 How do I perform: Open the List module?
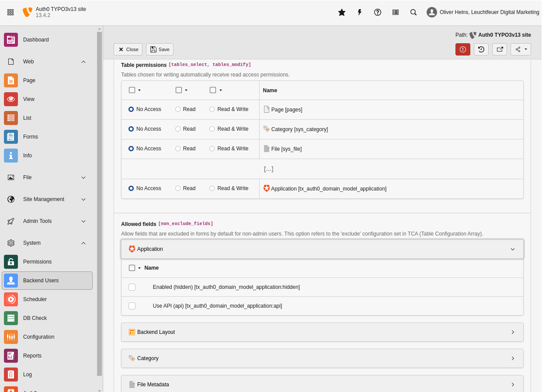[x=47, y=118]
